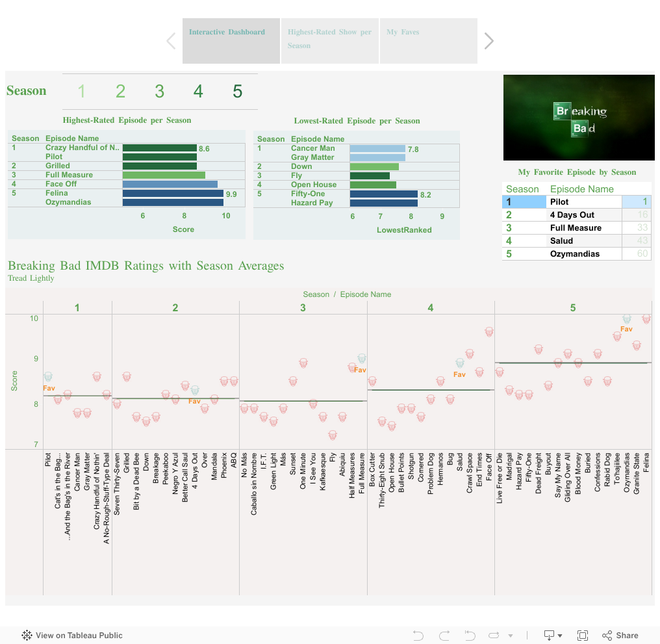Go to previous story point arrow

(x=171, y=42)
